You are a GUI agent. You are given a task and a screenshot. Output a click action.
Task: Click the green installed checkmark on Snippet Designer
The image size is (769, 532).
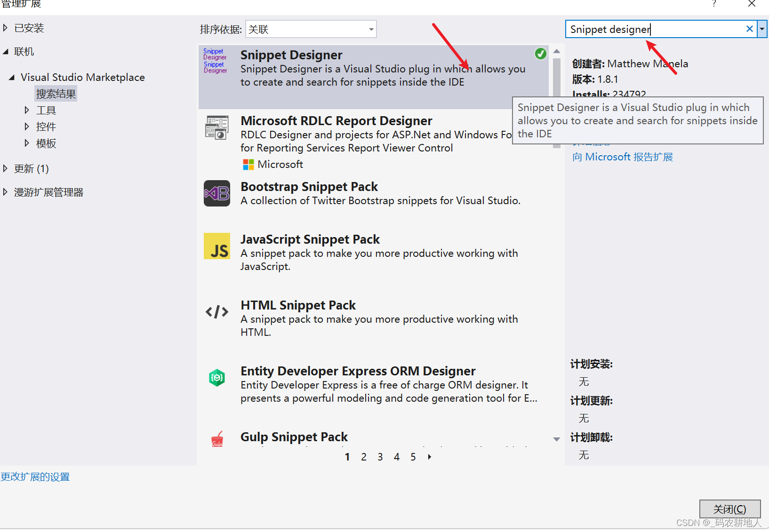[x=541, y=54]
